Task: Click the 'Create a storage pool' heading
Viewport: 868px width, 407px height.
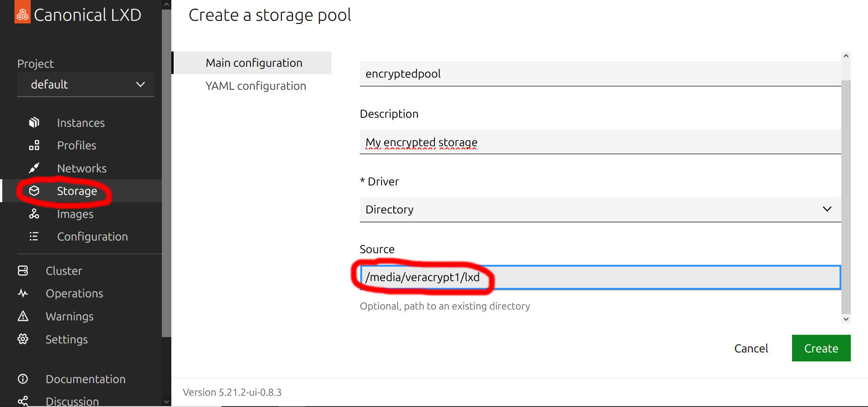Action: click(270, 15)
